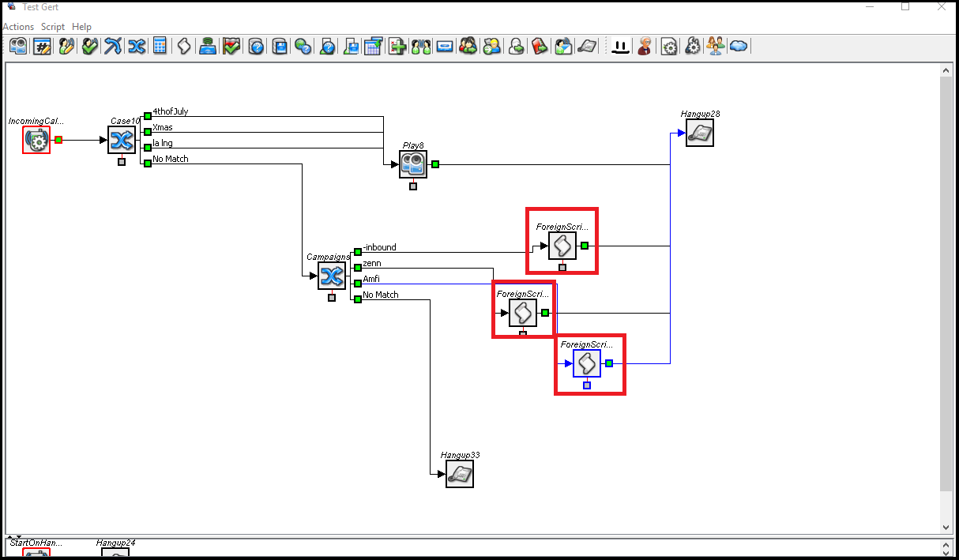Click the IncomingCall output port

pos(58,140)
